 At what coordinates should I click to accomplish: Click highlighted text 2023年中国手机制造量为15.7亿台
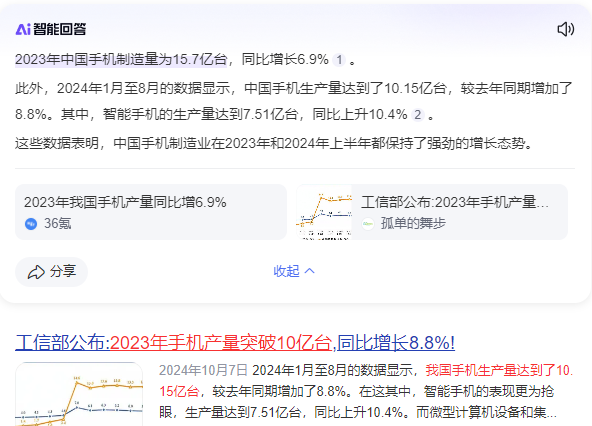(x=121, y=59)
